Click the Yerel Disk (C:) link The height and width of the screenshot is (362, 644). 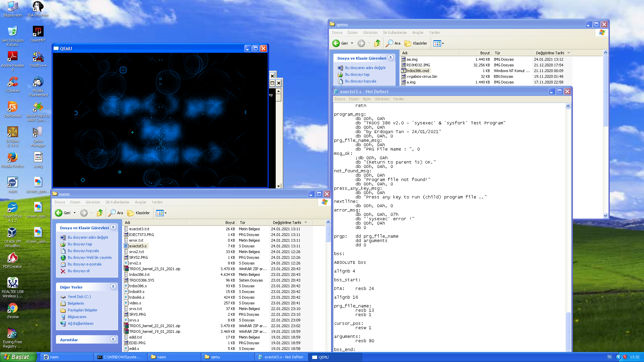pos(79,297)
